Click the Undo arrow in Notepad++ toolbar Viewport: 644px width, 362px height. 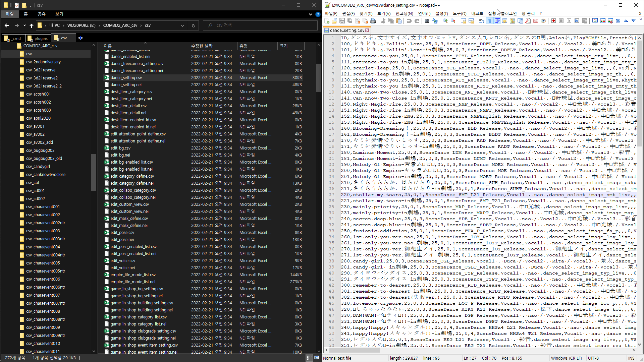tap(409, 21)
